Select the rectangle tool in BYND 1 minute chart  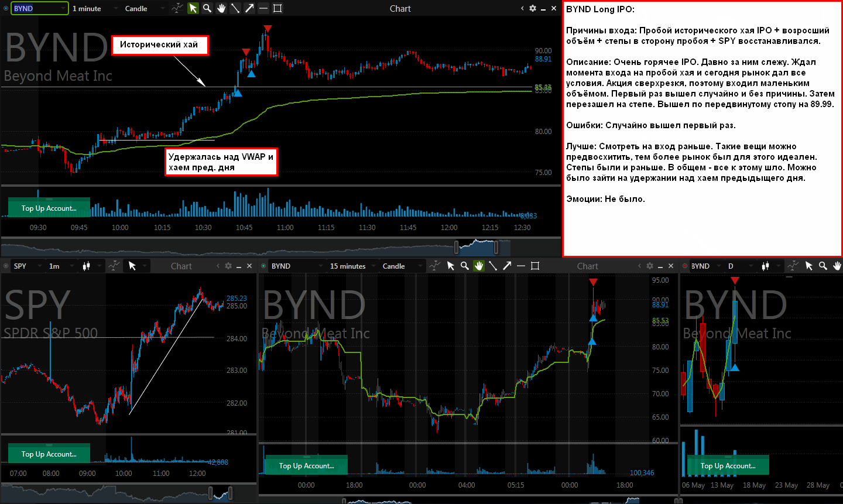(277, 8)
